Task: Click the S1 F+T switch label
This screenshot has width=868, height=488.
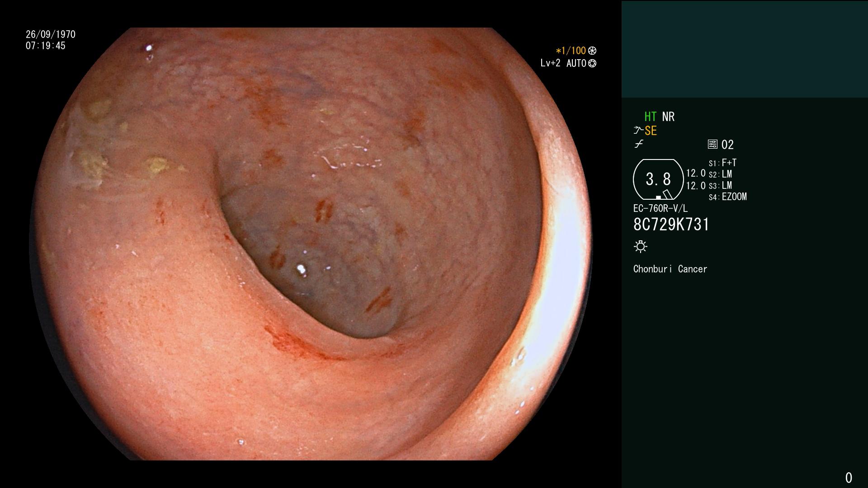Action: (723, 163)
